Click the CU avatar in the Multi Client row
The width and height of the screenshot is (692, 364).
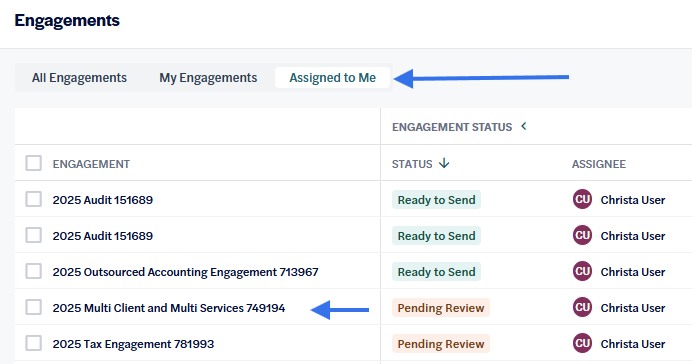point(582,307)
